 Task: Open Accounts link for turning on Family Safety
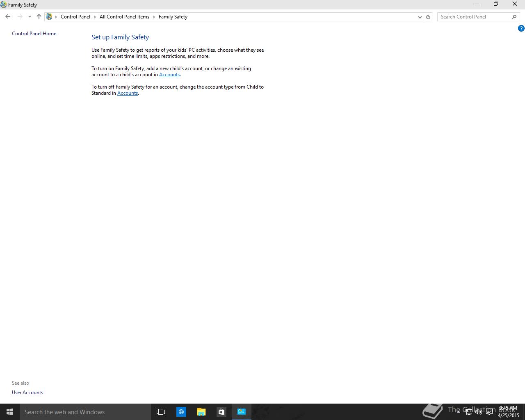(x=169, y=75)
